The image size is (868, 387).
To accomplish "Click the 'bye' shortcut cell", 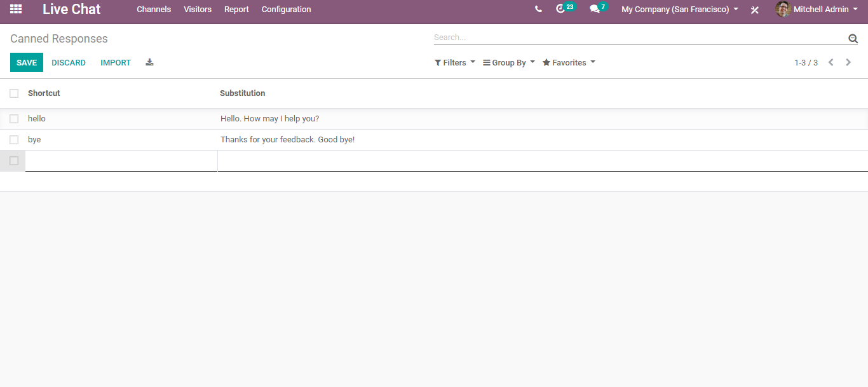I will pos(34,140).
